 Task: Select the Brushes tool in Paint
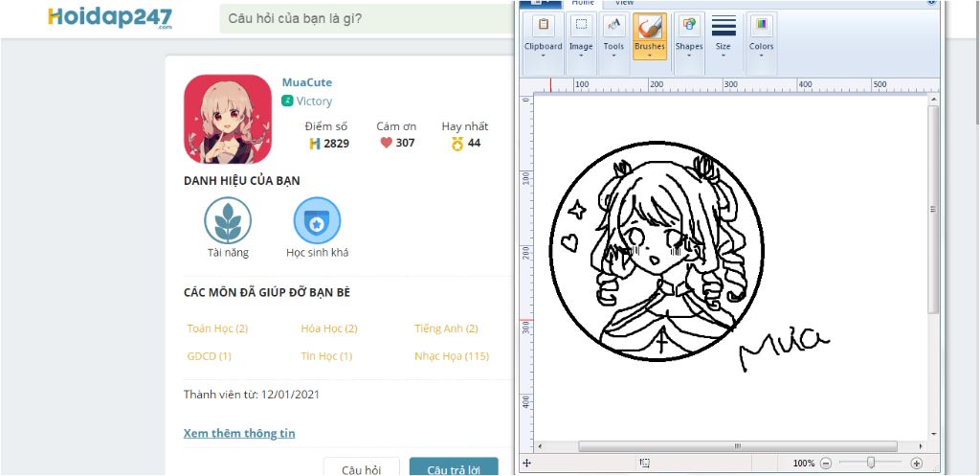[650, 35]
